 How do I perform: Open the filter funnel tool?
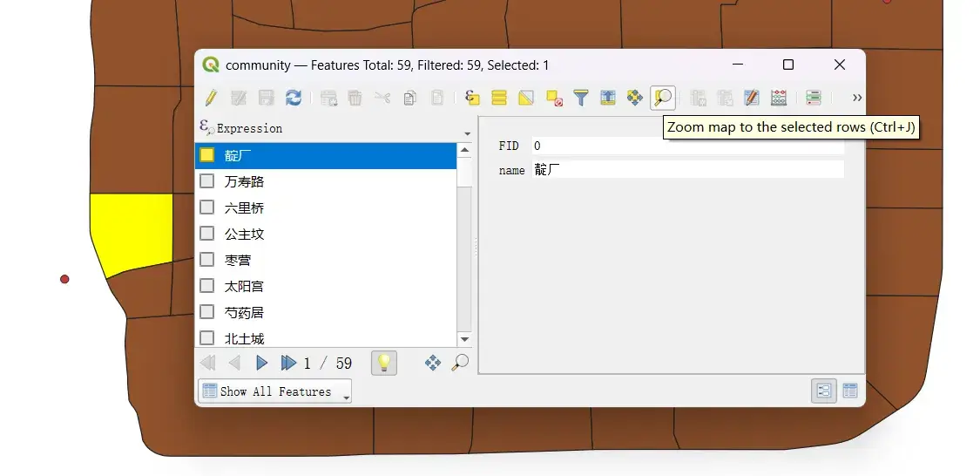pyautogui.click(x=581, y=98)
